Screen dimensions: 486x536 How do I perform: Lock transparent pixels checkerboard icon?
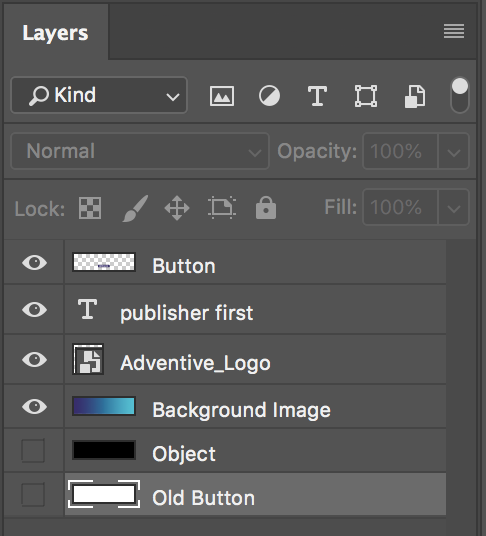[90, 207]
